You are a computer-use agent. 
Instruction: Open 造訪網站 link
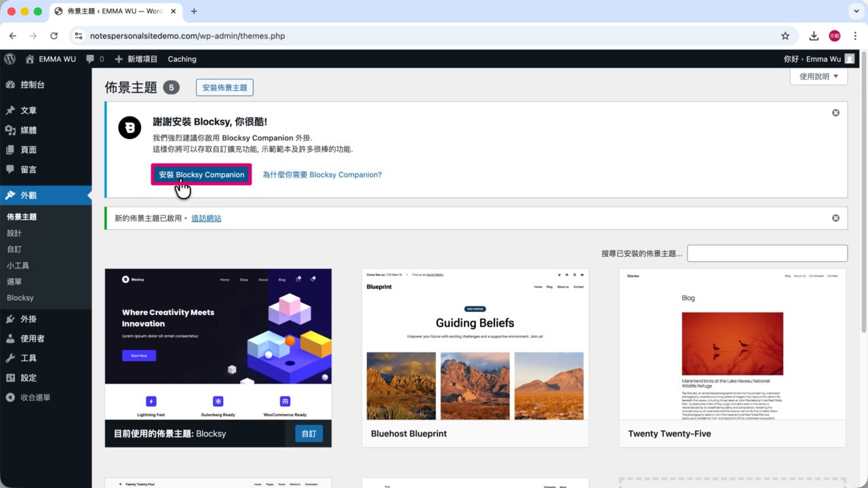click(x=206, y=218)
